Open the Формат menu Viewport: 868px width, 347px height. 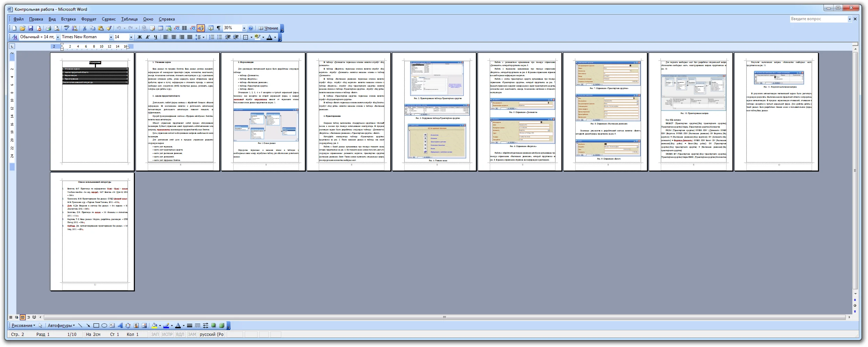89,19
